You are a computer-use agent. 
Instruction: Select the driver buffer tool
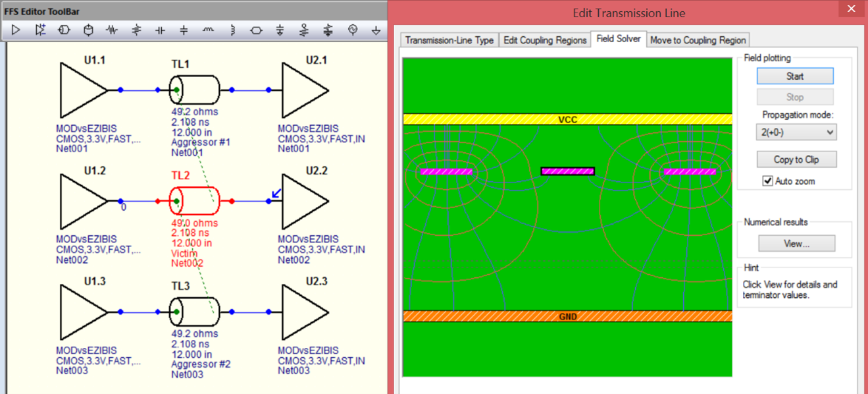(x=16, y=30)
